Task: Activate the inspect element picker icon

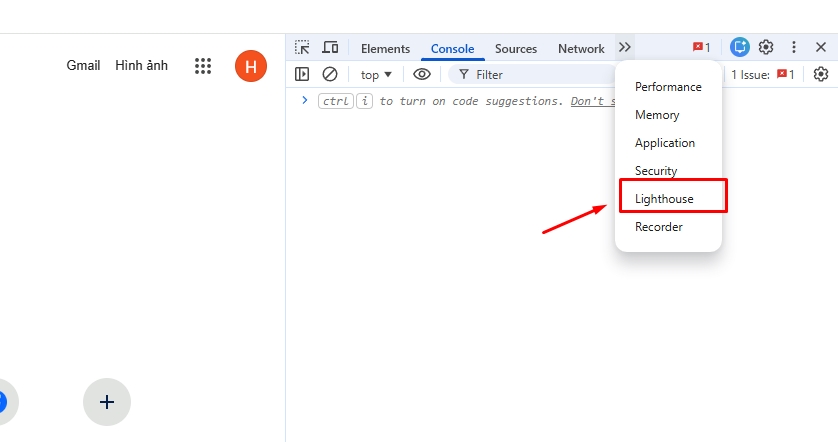Action: 302,48
